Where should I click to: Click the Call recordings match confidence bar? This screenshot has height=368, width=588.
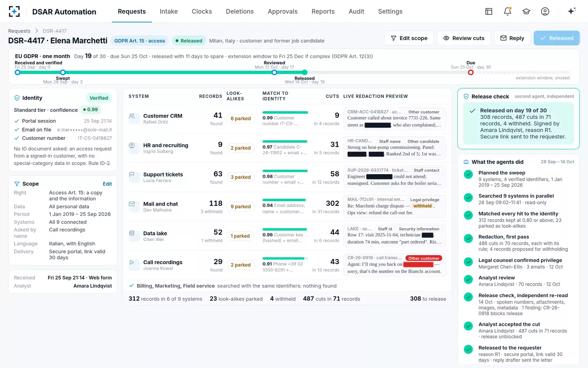point(285,258)
